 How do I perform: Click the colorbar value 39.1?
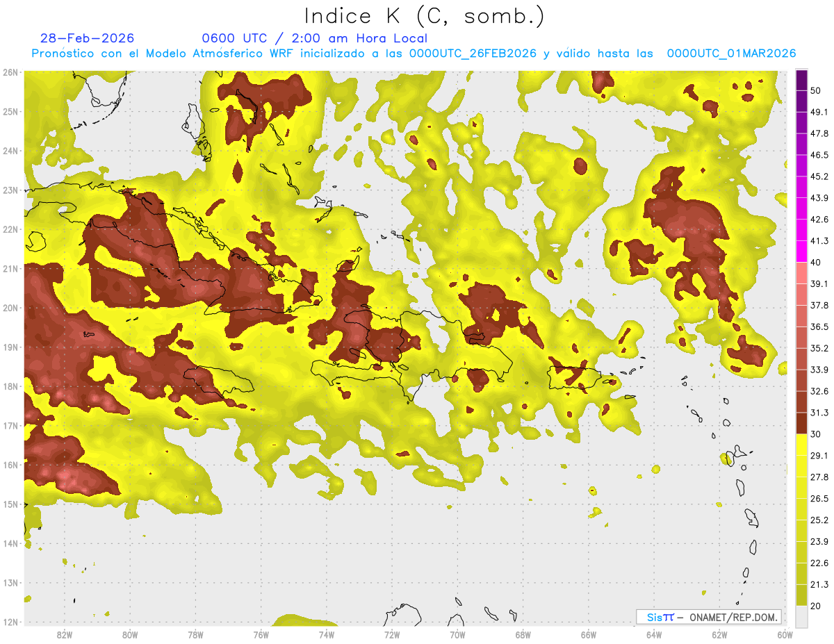[x=819, y=283]
